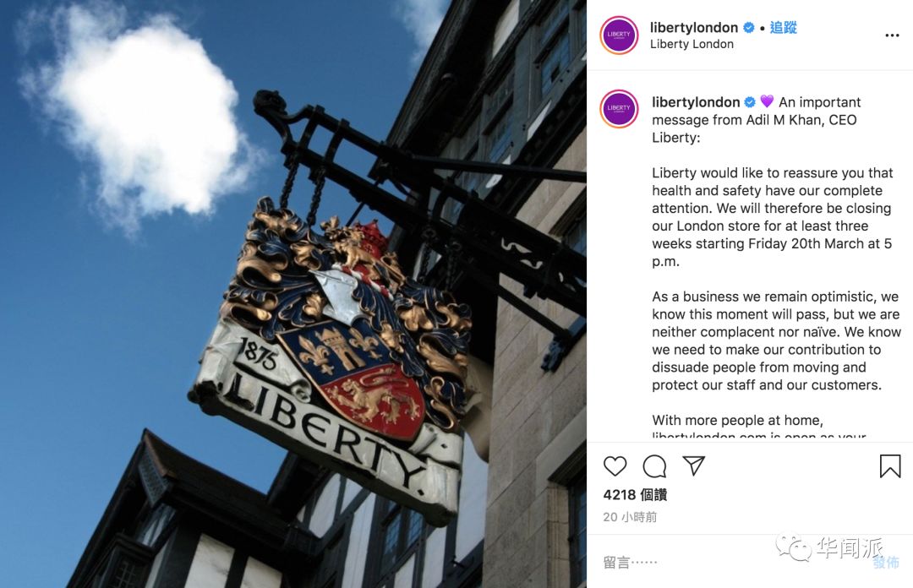Click the purple heart emoji in caption

767,101
